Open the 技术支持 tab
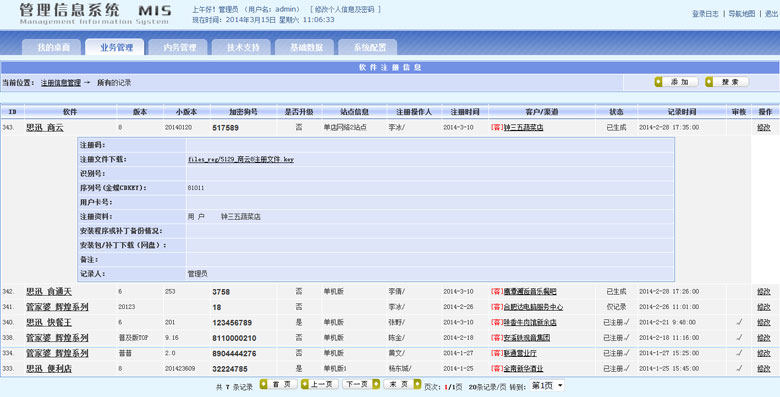 tap(241, 47)
